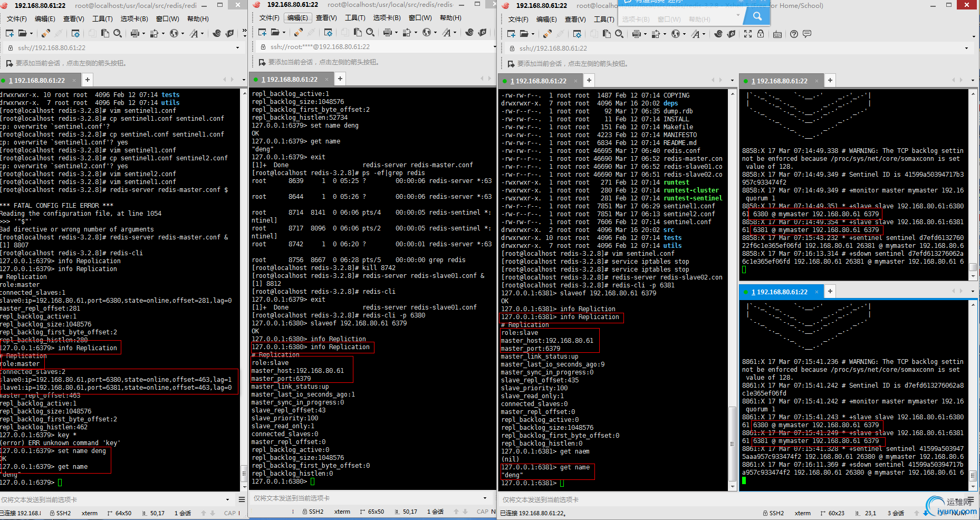Open 帮助(H) menu in middle window
980x520 pixels.
[450, 18]
